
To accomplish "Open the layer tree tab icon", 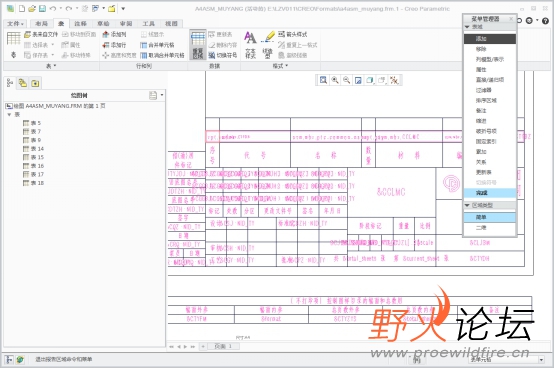I will (x=23, y=83).
